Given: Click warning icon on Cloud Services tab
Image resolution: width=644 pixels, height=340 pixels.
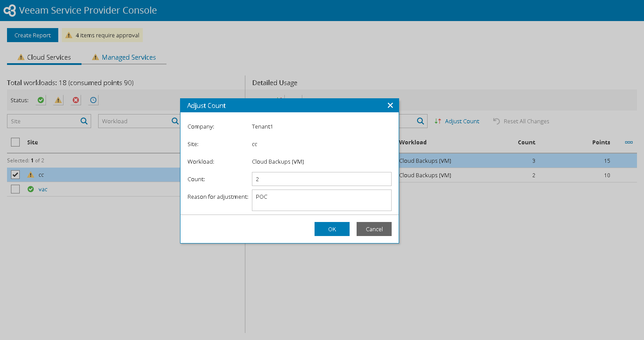Looking at the screenshot, I should 21,57.
